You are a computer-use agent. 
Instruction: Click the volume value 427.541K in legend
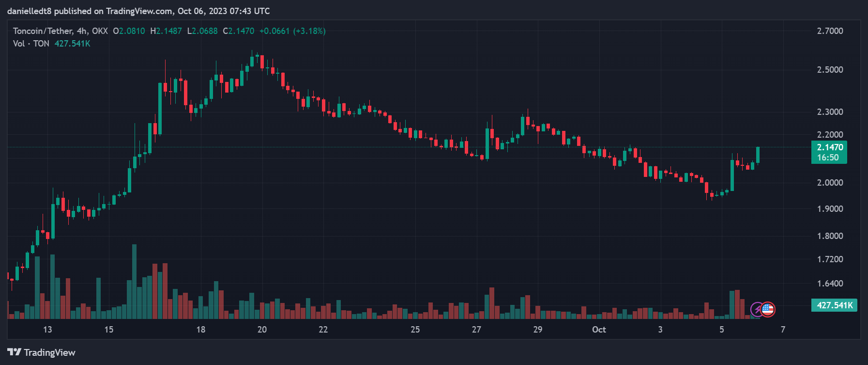[73, 44]
